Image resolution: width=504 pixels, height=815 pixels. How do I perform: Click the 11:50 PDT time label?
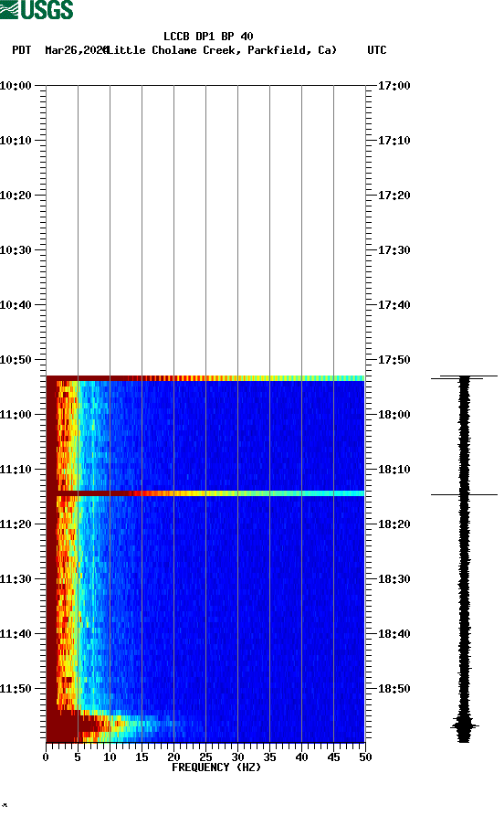(16, 689)
